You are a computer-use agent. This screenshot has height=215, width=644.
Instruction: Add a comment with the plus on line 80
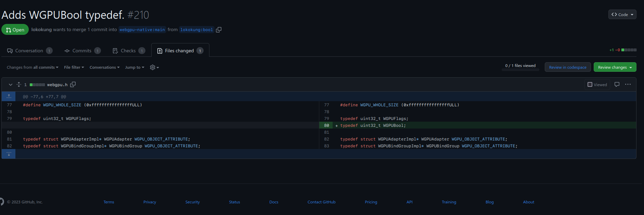pos(337,125)
